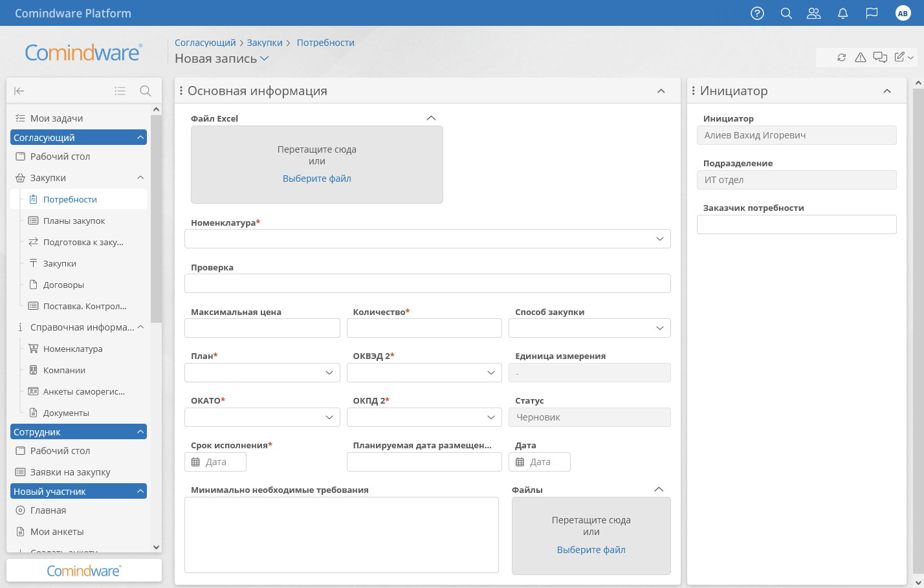Viewport: 924px width, 588px height.
Task: Click the Минимально необходимые требования text area
Action: pyautogui.click(x=342, y=535)
